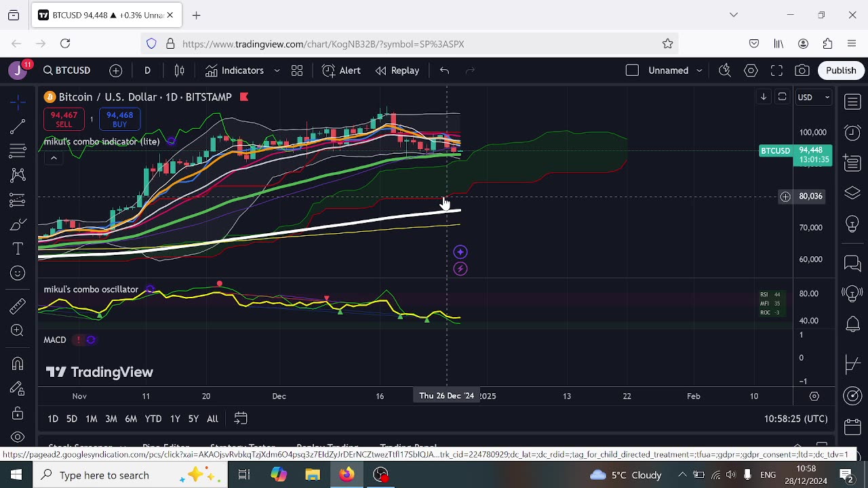Open the emoji icons tool
Viewport: 868px width, 488px height.
[x=18, y=273]
